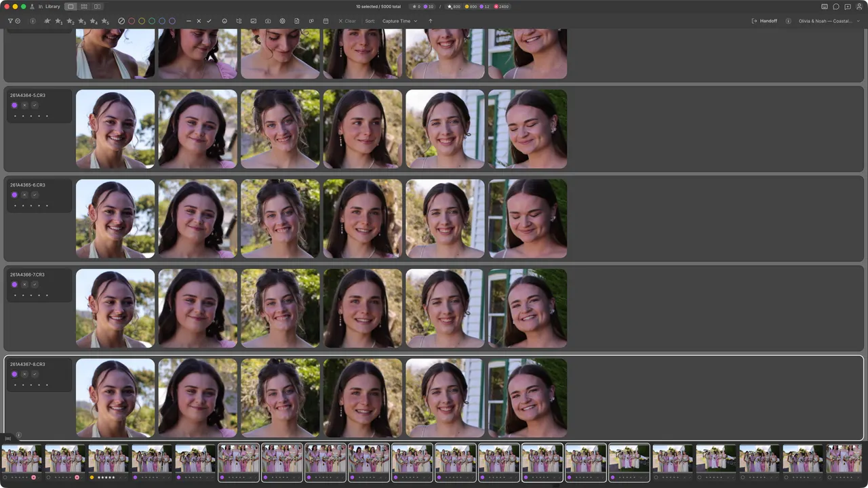Click the camera icon in toolbar
Viewport: 868px width, 488px height.
268,21
